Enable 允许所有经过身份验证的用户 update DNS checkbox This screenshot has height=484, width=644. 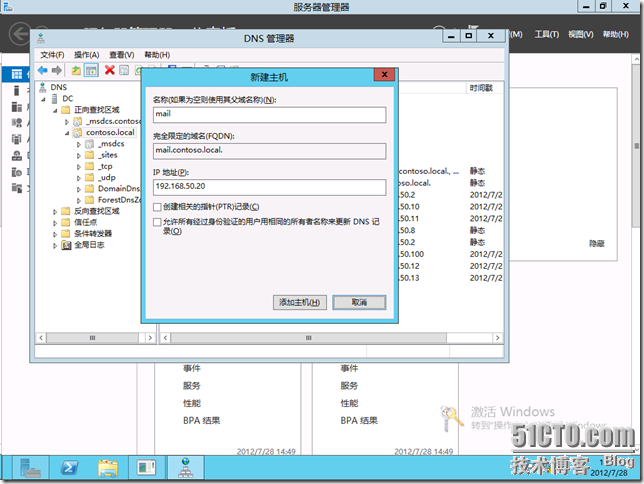point(157,222)
